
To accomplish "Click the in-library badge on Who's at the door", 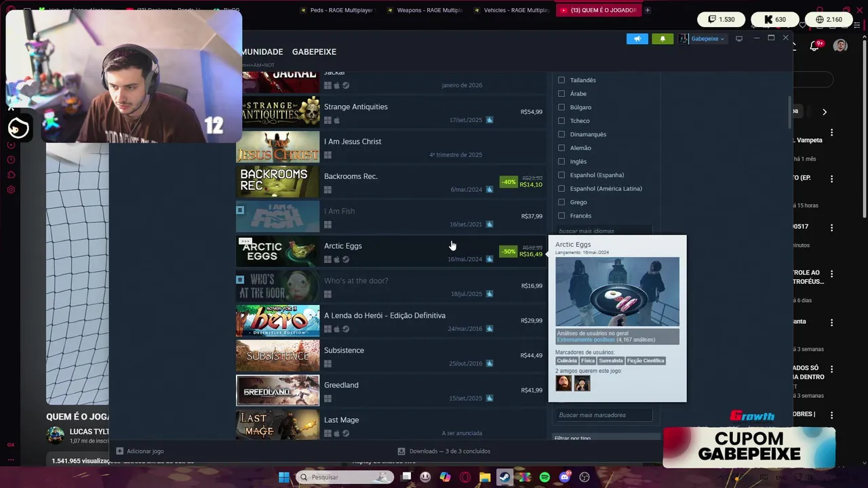I will 240,279.
